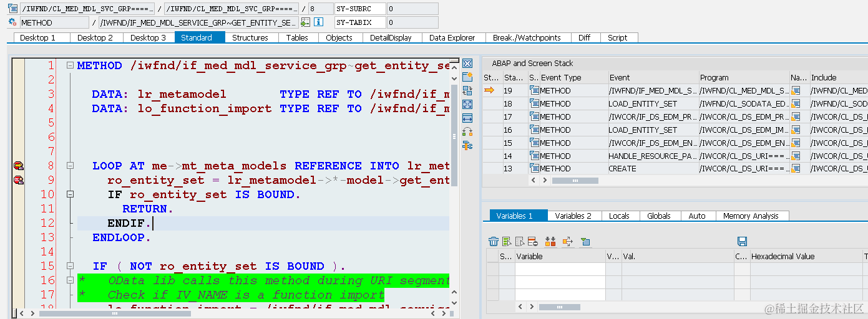Click the navigation icon in stack row 19

coord(796,91)
